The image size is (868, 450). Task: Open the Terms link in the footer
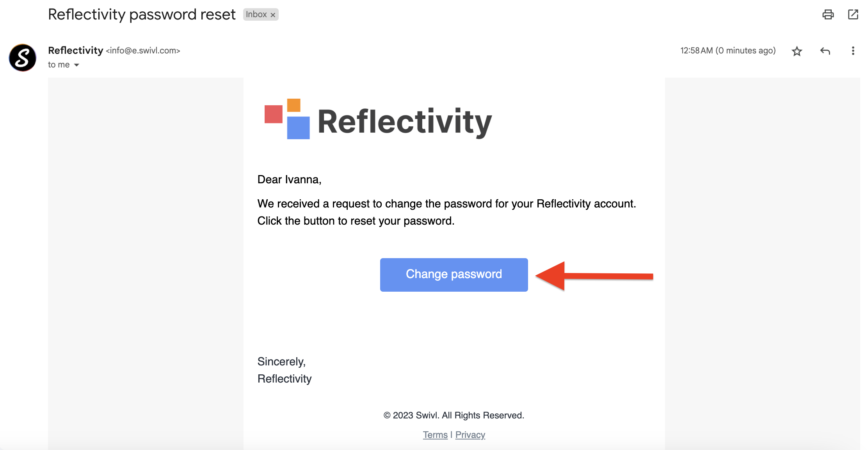click(x=435, y=435)
